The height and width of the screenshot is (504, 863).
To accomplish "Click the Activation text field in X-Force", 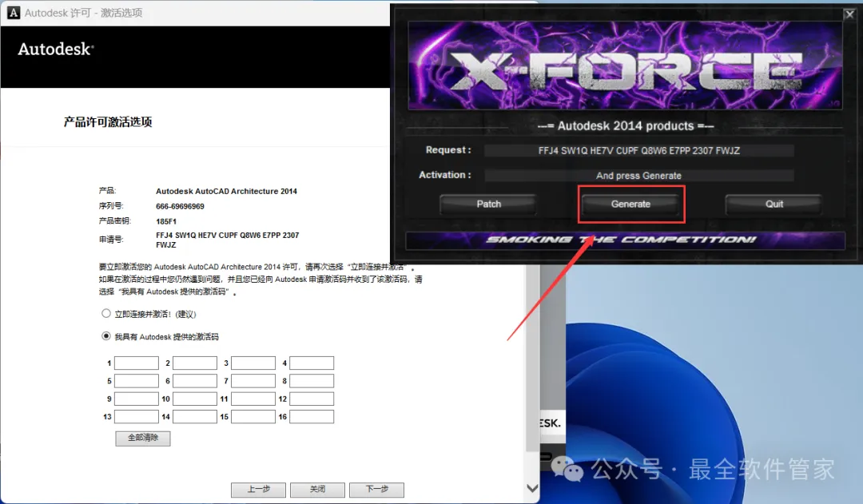I will [639, 176].
